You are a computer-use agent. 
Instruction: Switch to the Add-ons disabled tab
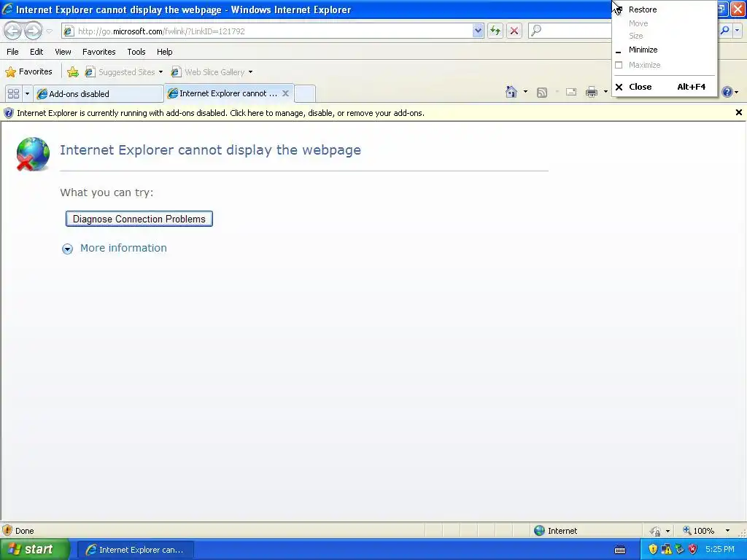pos(98,94)
